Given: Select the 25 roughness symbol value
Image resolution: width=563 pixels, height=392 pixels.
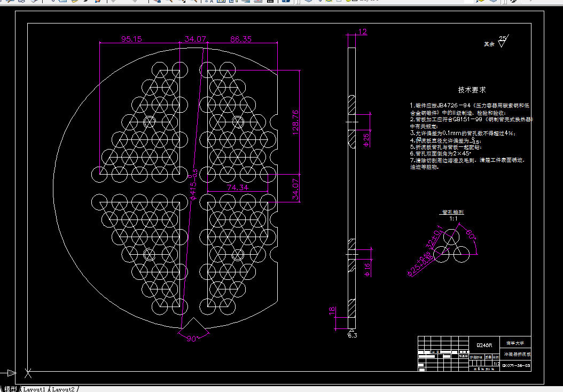Looking at the screenshot, I should coord(503,38).
